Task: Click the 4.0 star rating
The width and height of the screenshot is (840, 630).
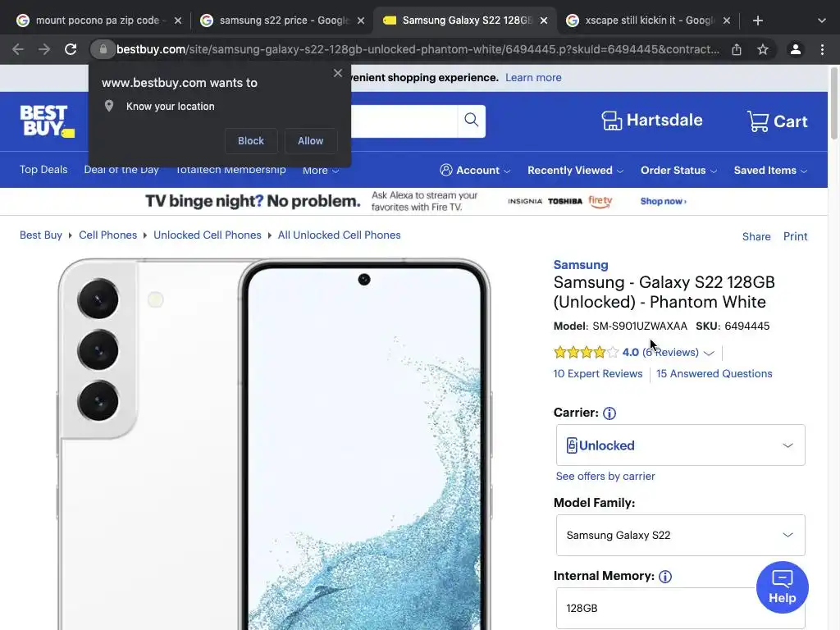Action: 596,353
